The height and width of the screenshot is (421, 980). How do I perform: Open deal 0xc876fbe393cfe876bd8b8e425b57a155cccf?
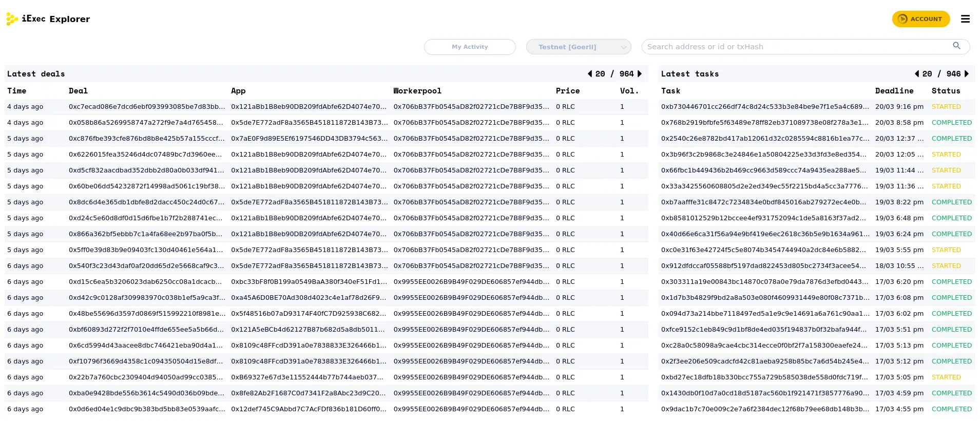pyautogui.click(x=147, y=139)
